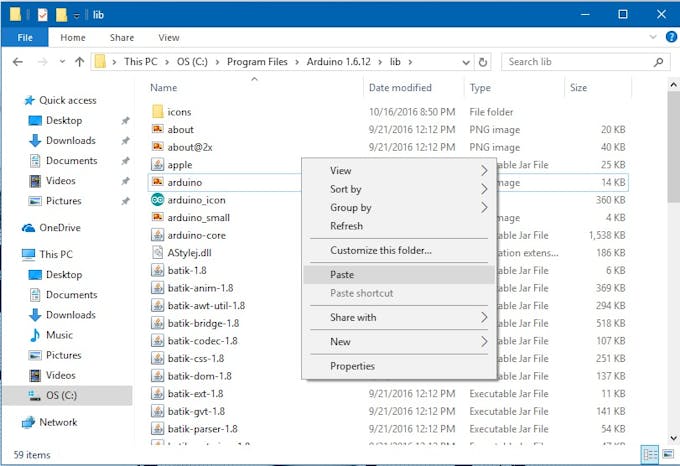
Task: Open the Share ribbon tab
Action: 121,38
